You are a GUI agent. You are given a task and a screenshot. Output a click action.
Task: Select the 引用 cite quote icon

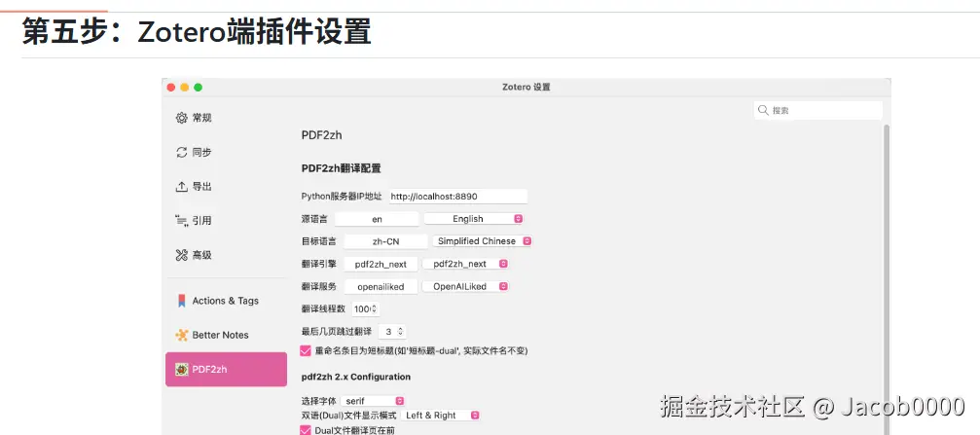181,220
